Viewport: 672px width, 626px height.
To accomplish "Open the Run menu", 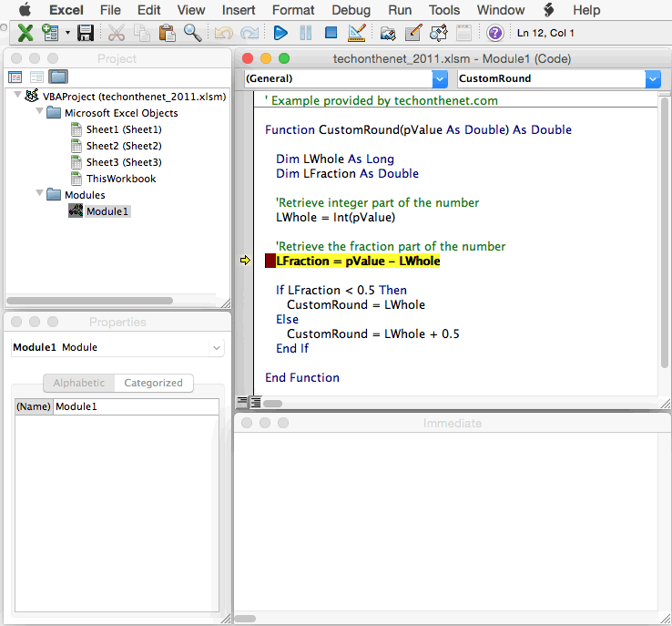I will 400,10.
